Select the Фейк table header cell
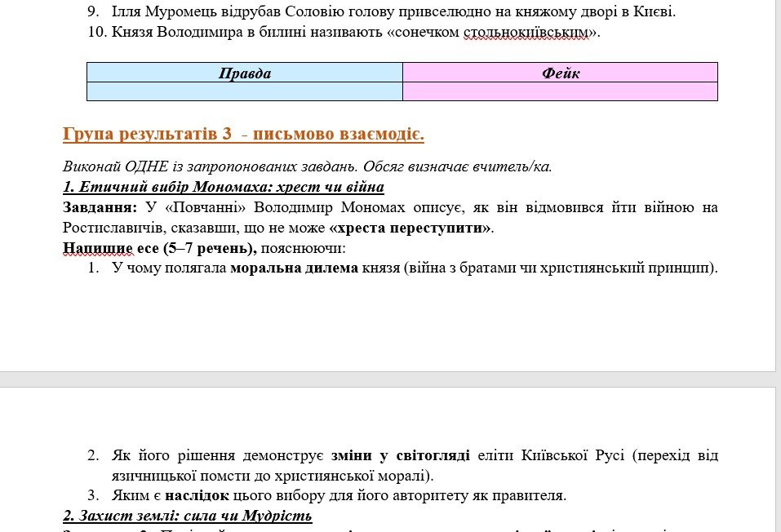The width and height of the screenshot is (781, 532). click(x=560, y=73)
